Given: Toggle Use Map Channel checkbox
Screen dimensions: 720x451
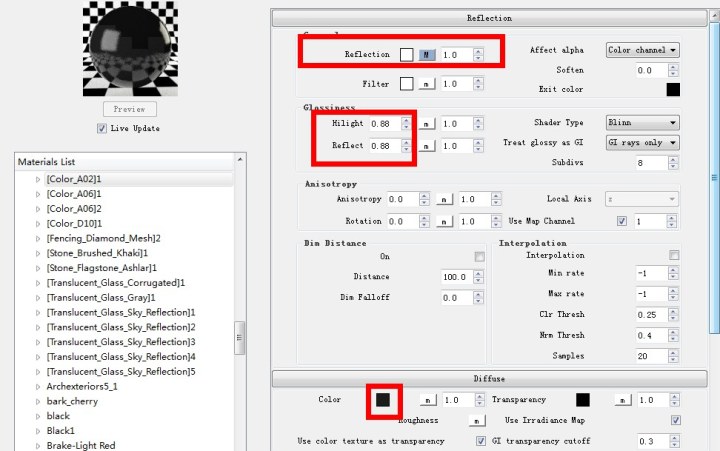Looking at the screenshot, I should click(622, 221).
